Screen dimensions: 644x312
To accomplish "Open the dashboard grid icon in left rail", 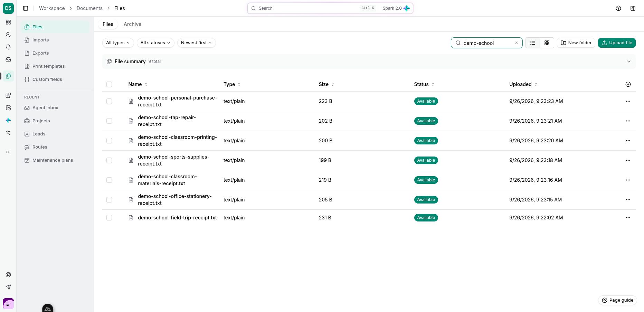I will (x=8, y=22).
